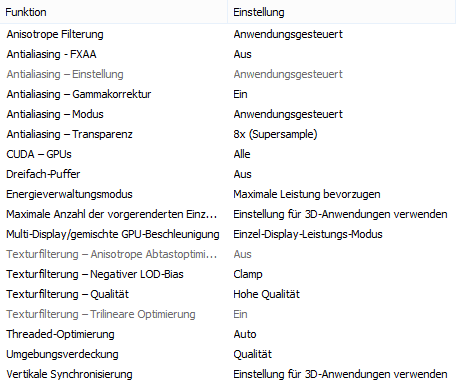Open the Alle value for CUDA GPUs
This screenshot has height=392, width=456.
(x=242, y=154)
